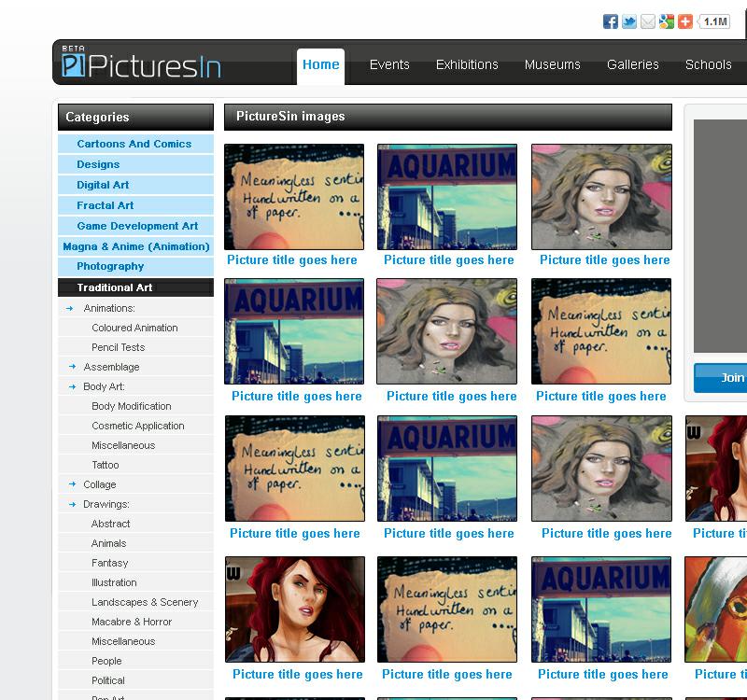The height and width of the screenshot is (700, 747).
Task: Open Aquarium thumbnail in first row
Action: pos(447,197)
